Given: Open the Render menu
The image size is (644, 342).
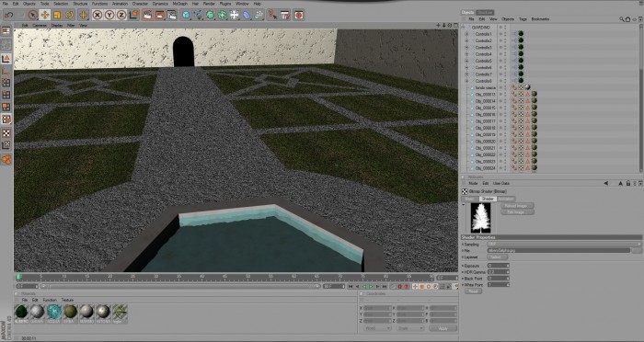Looking at the screenshot, I should pyautogui.click(x=209, y=4).
